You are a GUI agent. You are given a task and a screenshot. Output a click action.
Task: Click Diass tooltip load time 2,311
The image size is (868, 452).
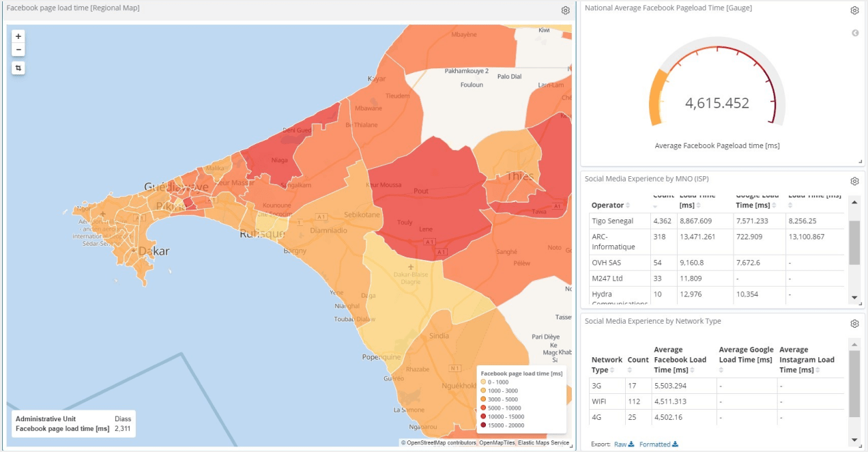coord(122,429)
